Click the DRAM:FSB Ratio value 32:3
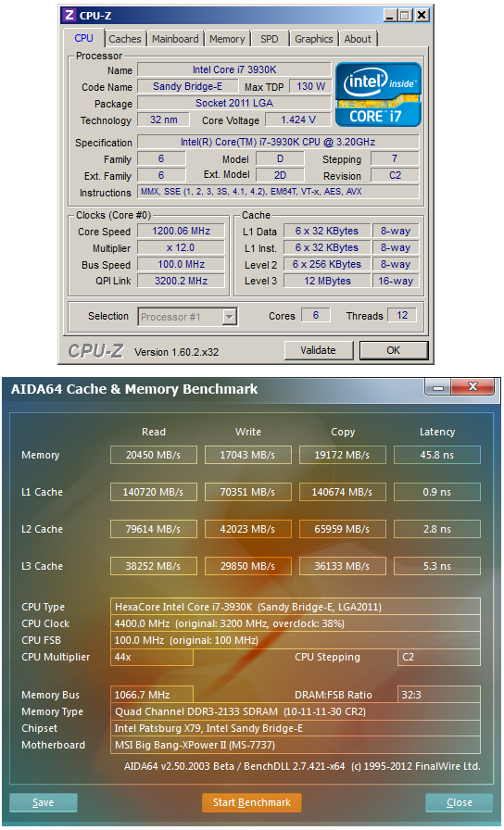Image resolution: width=504 pixels, height=830 pixels. (x=439, y=695)
